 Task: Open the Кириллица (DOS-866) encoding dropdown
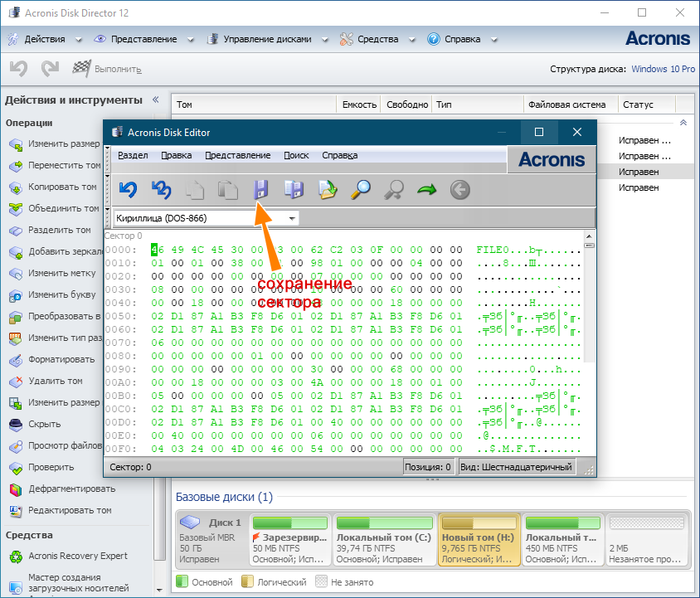(206, 218)
